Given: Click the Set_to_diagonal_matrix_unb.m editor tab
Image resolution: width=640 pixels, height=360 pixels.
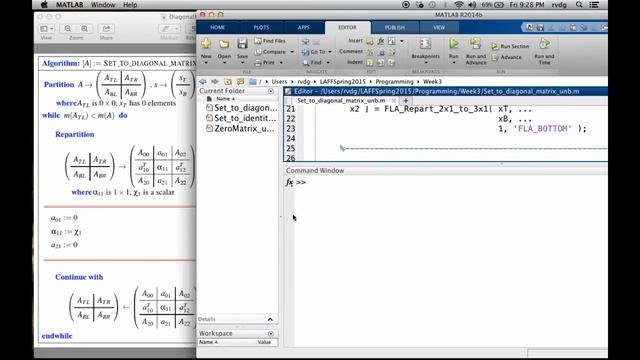Looking at the screenshot, I should (x=341, y=100).
